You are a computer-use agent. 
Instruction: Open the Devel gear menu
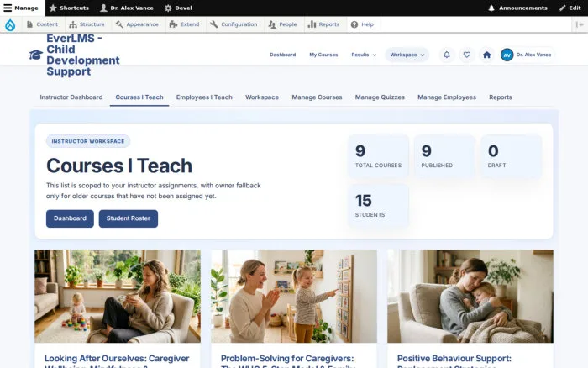coord(178,8)
